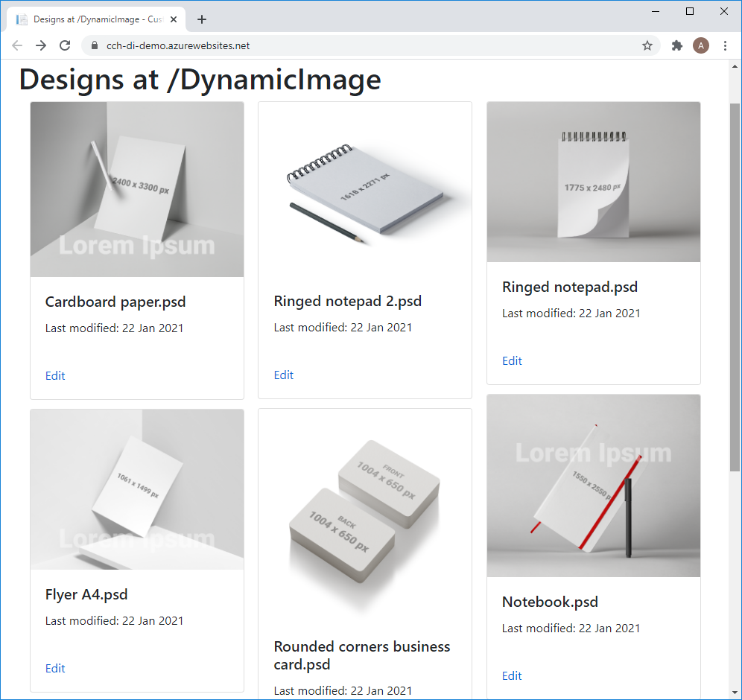Click Last modified date under Ringed notepad 2.psd
Image resolution: width=742 pixels, height=700 pixels.
click(343, 328)
